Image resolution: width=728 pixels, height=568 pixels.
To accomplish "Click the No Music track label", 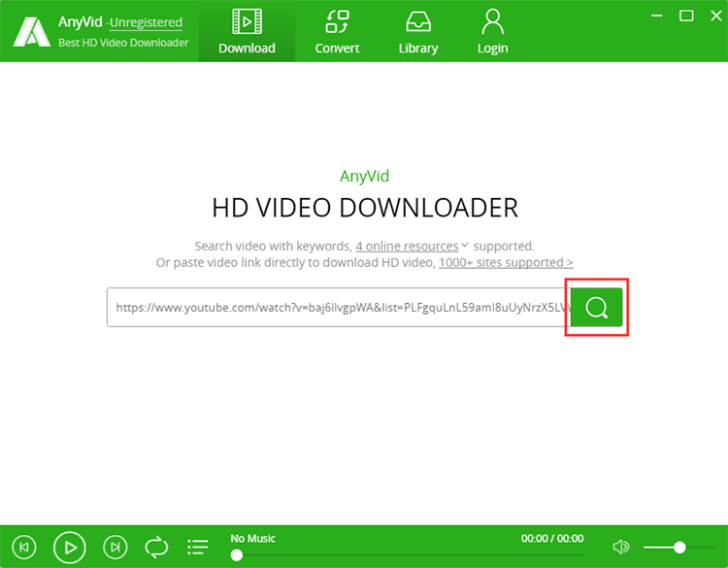I will 253,538.
